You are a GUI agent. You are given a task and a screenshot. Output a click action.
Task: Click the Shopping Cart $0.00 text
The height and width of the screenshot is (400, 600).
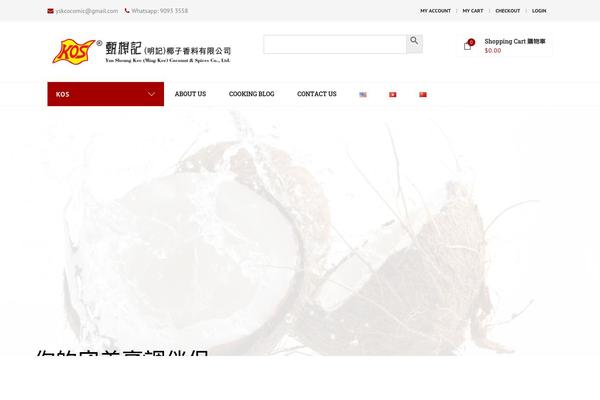(515, 46)
